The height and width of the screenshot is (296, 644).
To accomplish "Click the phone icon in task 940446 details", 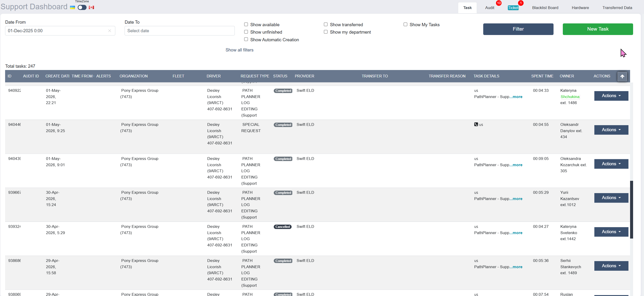I will click(x=476, y=124).
